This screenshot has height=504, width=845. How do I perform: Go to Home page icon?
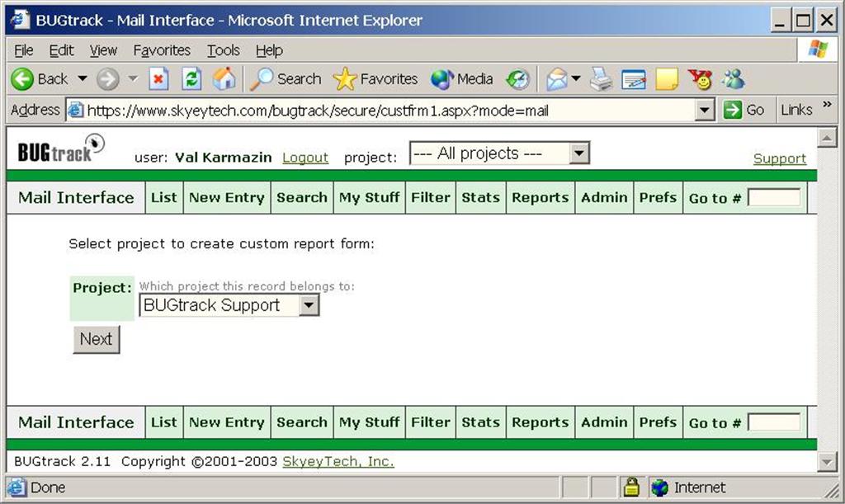(x=224, y=79)
